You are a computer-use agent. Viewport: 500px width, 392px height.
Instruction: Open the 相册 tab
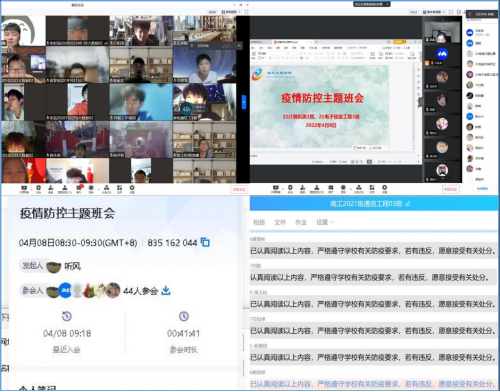pyautogui.click(x=259, y=222)
